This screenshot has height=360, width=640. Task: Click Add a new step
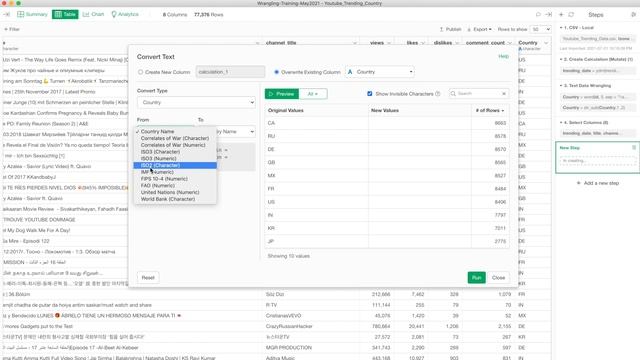[x=598, y=183]
